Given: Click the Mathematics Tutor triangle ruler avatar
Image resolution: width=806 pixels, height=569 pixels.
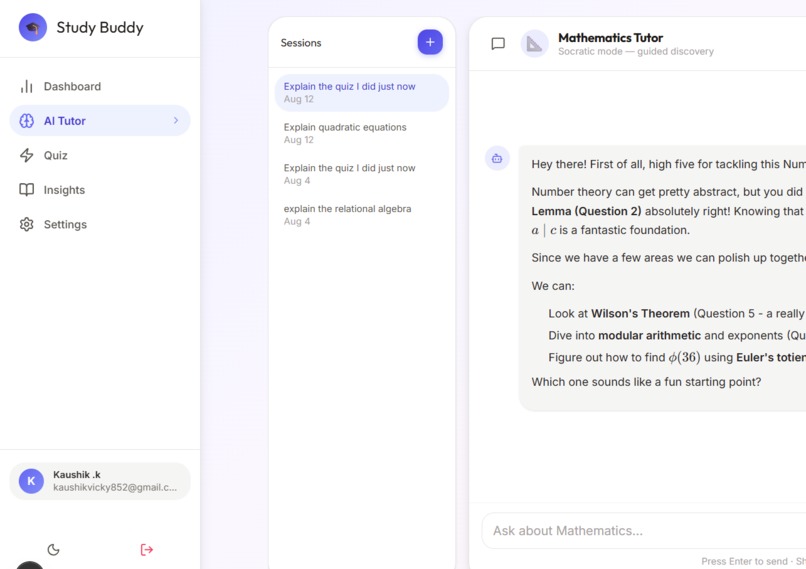Looking at the screenshot, I should click(x=535, y=44).
